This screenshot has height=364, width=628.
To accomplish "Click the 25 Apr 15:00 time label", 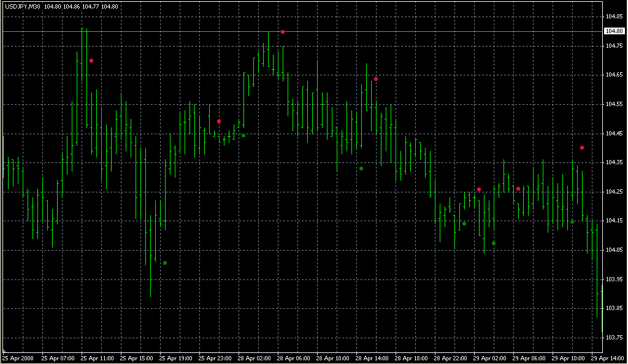I will pos(136,358).
